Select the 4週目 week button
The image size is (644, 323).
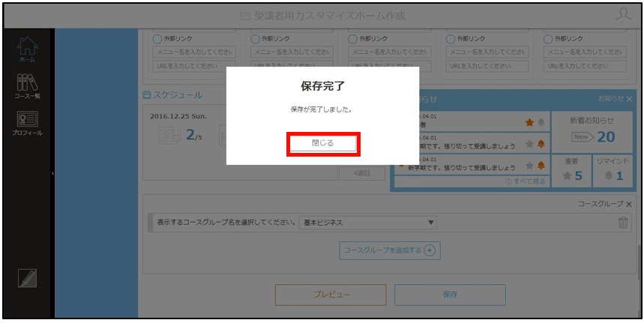point(362,174)
